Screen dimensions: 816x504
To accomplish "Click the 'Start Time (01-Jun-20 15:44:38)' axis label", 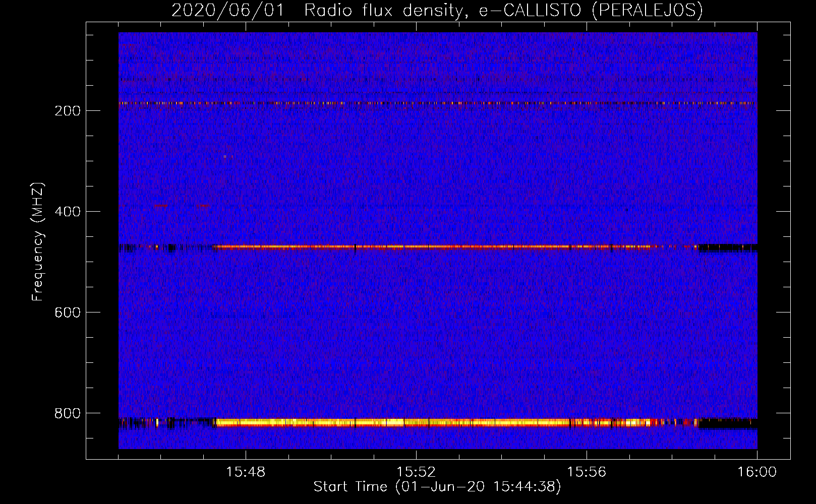I will coord(437,487).
